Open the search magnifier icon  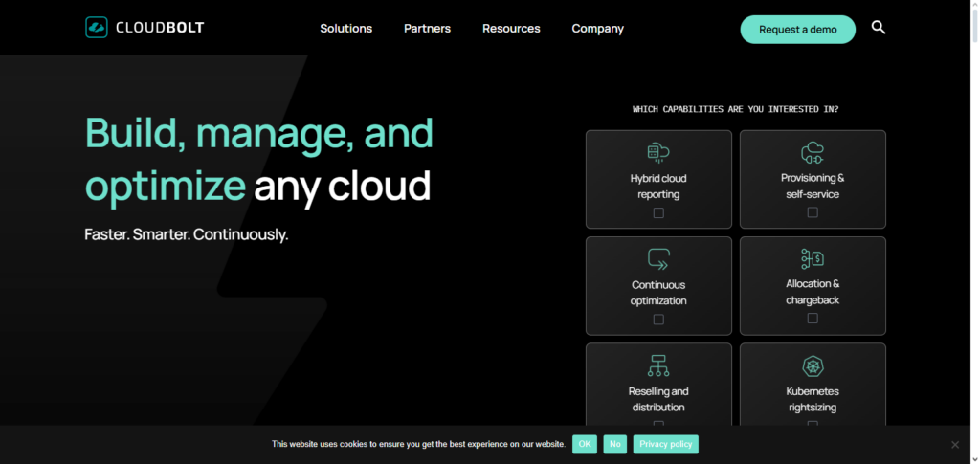879,28
